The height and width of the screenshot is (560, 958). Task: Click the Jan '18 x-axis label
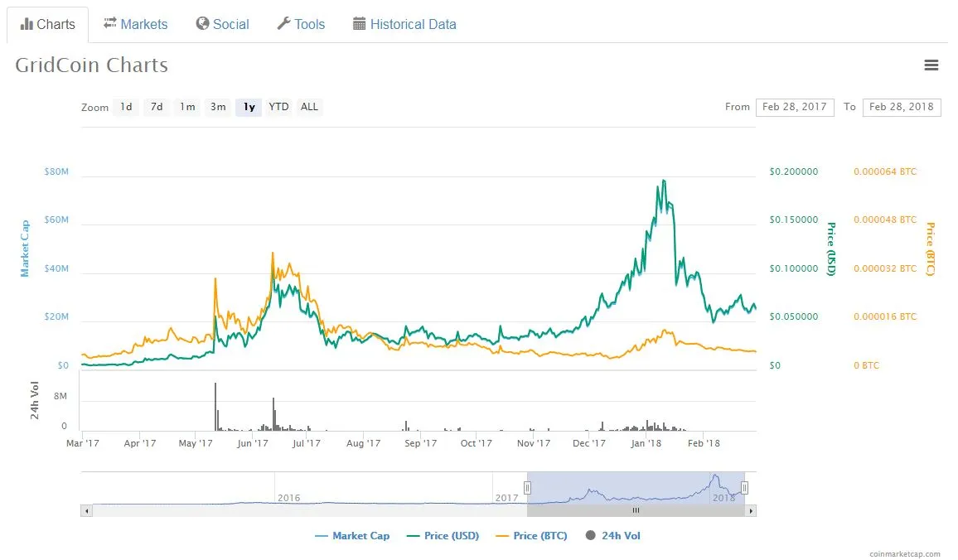646,443
